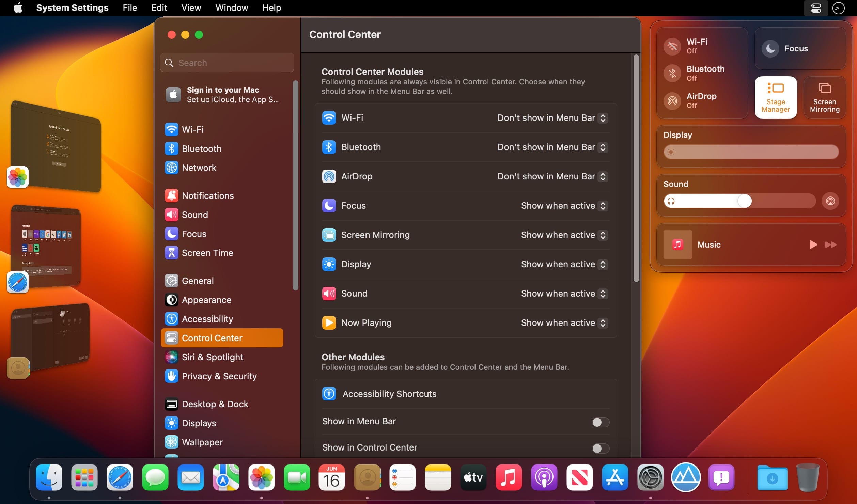Click the Bluetooth icon in Control Center

(x=672, y=73)
